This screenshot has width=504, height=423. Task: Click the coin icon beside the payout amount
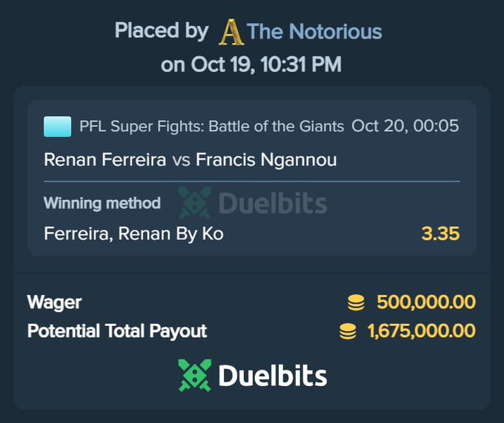(x=348, y=331)
